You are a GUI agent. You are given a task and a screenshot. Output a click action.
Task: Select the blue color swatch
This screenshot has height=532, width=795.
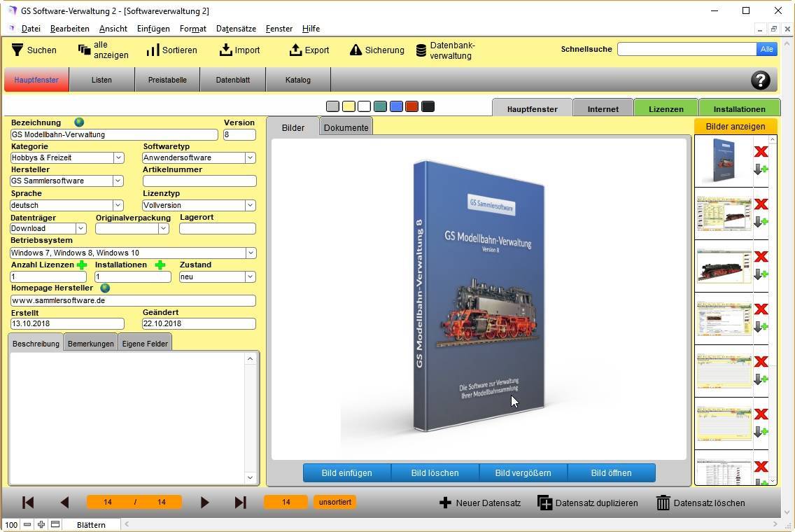click(x=396, y=106)
